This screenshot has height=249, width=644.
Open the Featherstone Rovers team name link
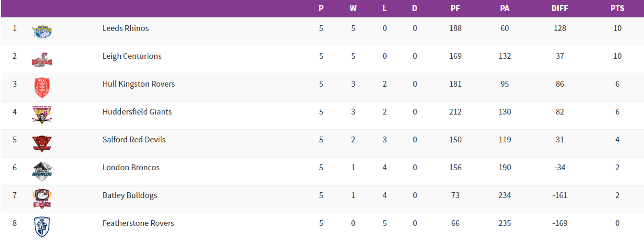coord(138,223)
